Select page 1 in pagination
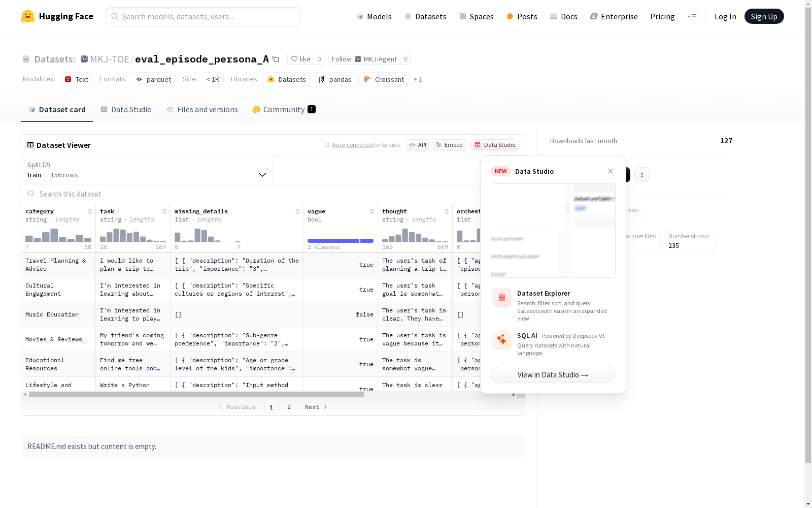 coord(271,407)
